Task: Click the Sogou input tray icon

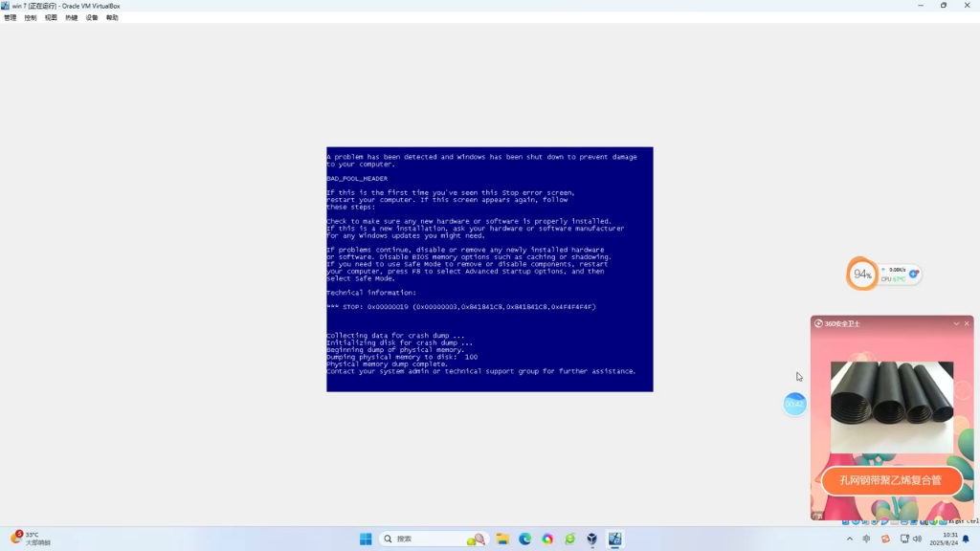Action: 885,539
